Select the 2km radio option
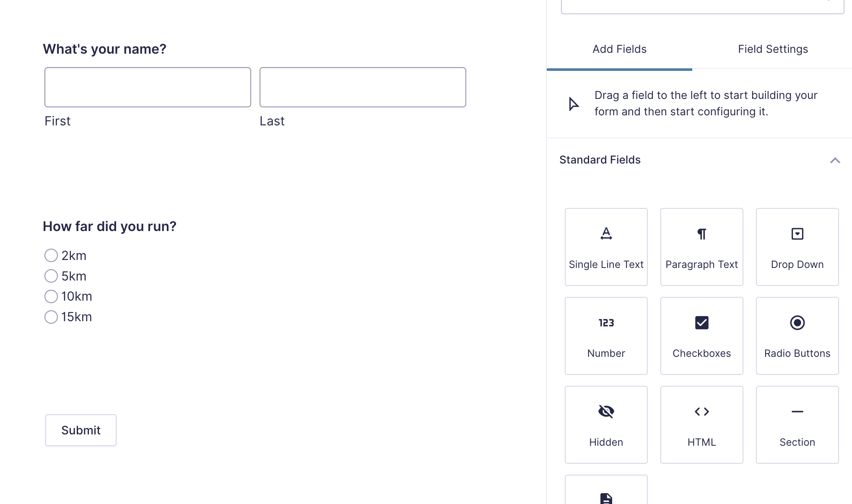Screen dimensions: 852x504 click(x=51, y=255)
